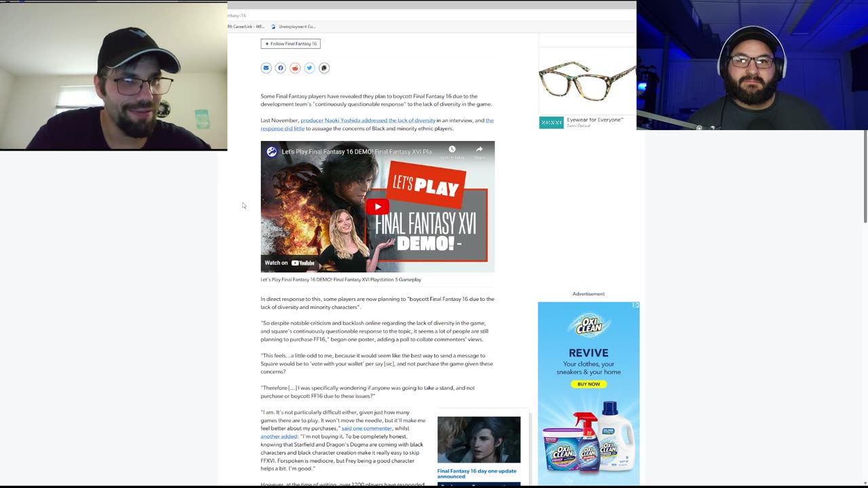Open Naoki Yoshida addressed diversity link
The image size is (868, 488).
click(x=368, y=121)
